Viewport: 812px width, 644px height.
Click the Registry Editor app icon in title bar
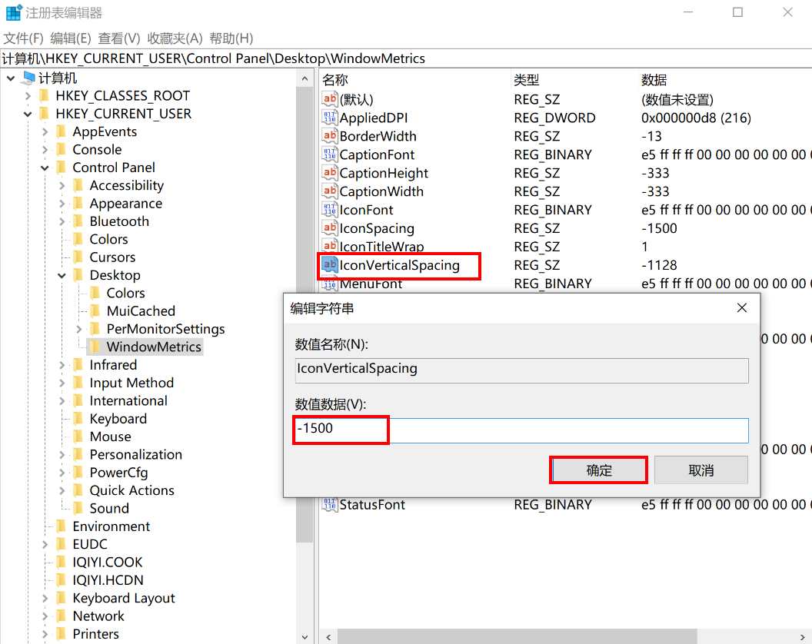[14, 13]
